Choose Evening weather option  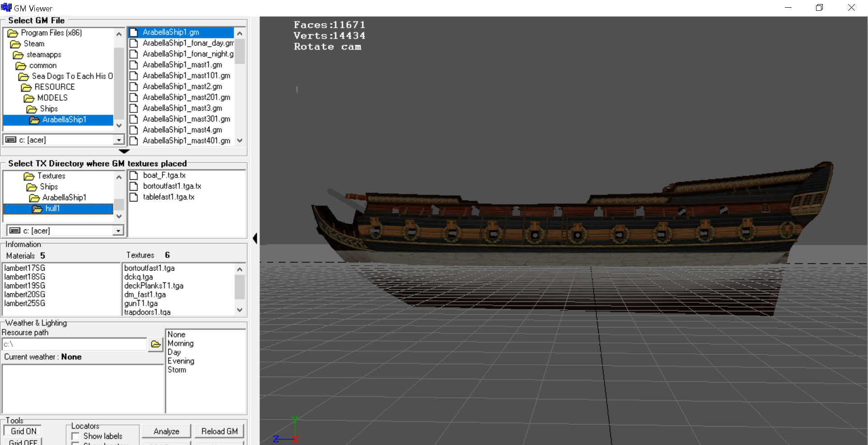click(x=181, y=361)
